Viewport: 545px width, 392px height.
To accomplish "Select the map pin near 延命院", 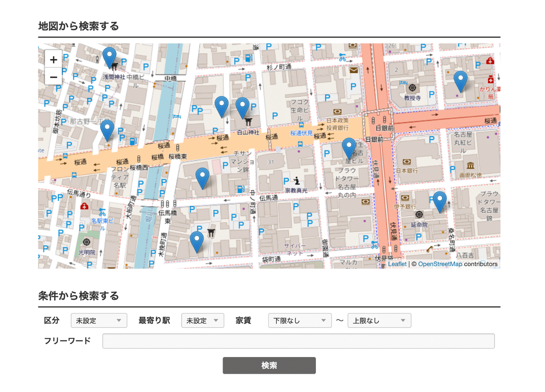I will 440,201.
